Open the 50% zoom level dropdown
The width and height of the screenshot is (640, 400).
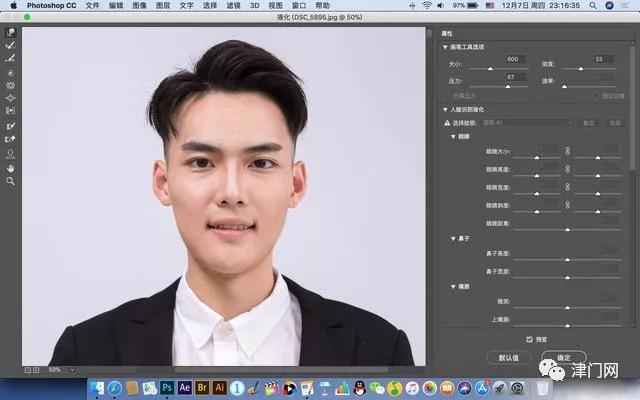pos(72,370)
